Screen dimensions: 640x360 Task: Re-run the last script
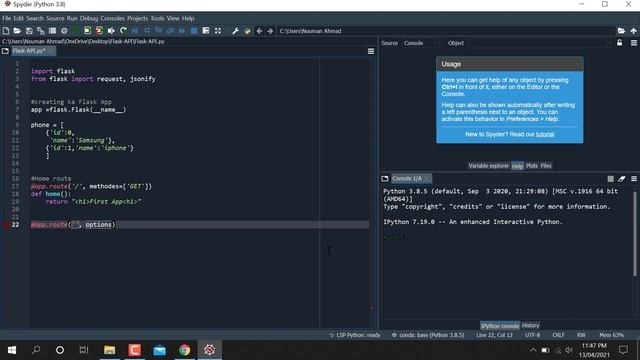pyautogui.click(x=123, y=31)
